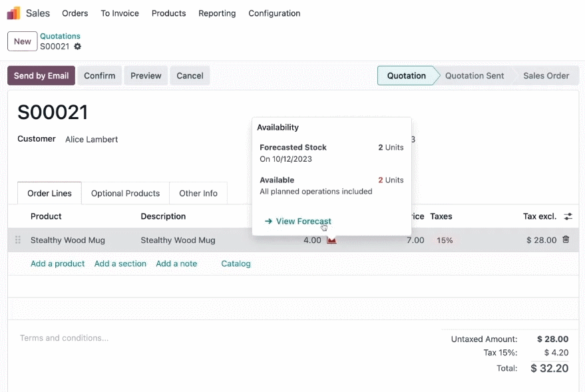This screenshot has width=585, height=392.
Task: Click Add a product link
Action: click(57, 264)
